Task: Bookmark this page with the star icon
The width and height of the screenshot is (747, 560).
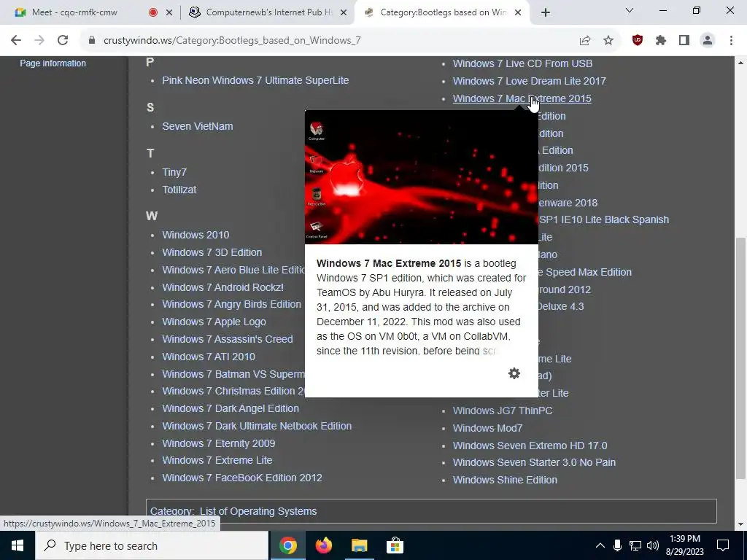Action: [x=608, y=41]
